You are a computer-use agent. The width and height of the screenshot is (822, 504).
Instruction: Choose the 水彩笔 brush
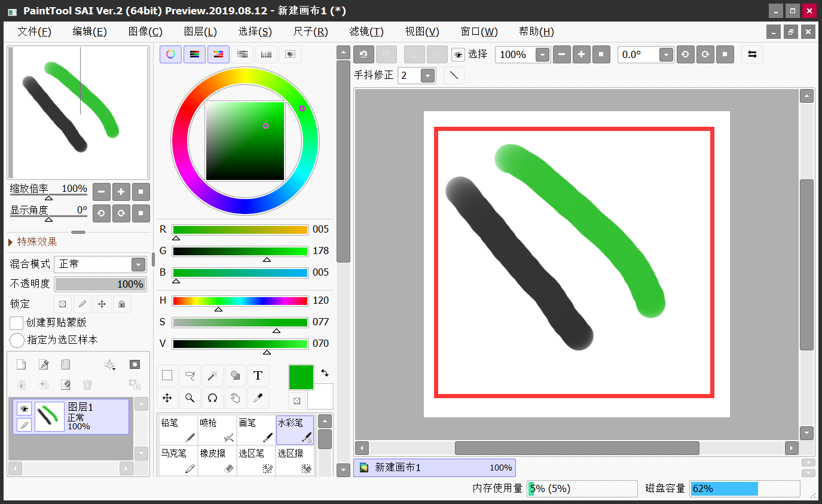tap(295, 429)
